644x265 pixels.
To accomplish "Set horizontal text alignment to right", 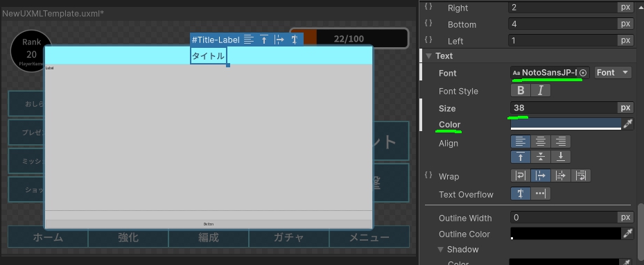I will click(561, 142).
